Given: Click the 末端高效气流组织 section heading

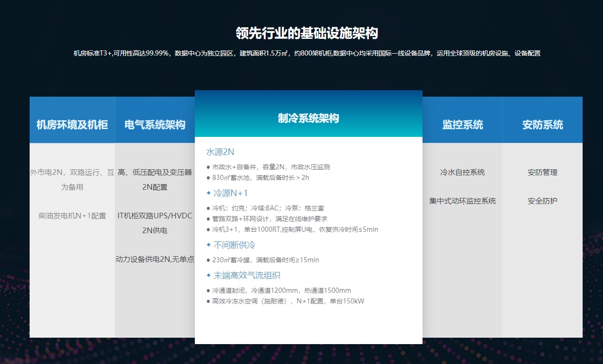Looking at the screenshot, I should [x=247, y=275].
